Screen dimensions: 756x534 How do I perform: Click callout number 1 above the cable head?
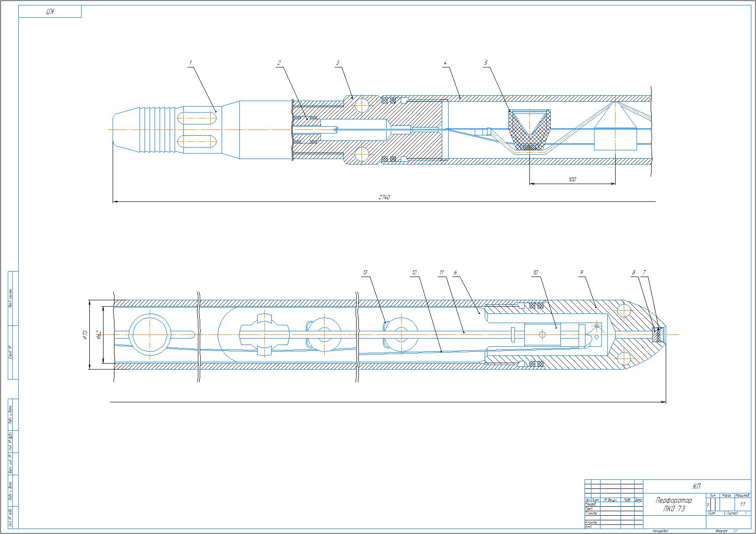point(191,63)
